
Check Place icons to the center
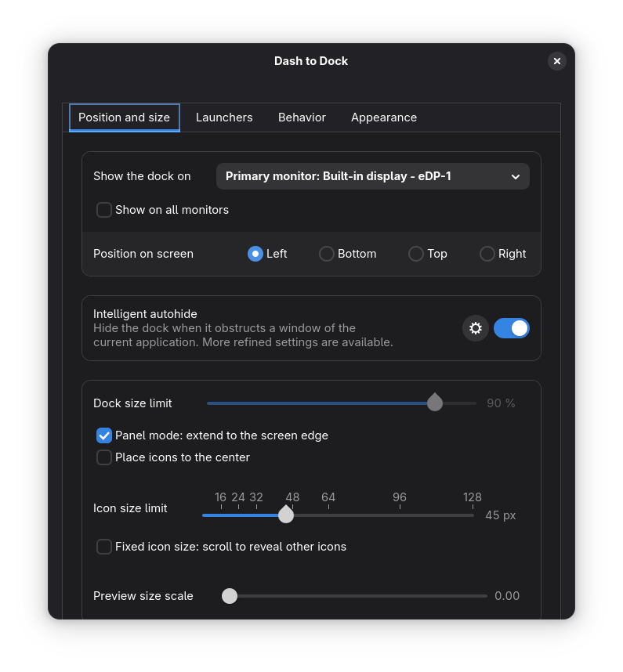(104, 457)
